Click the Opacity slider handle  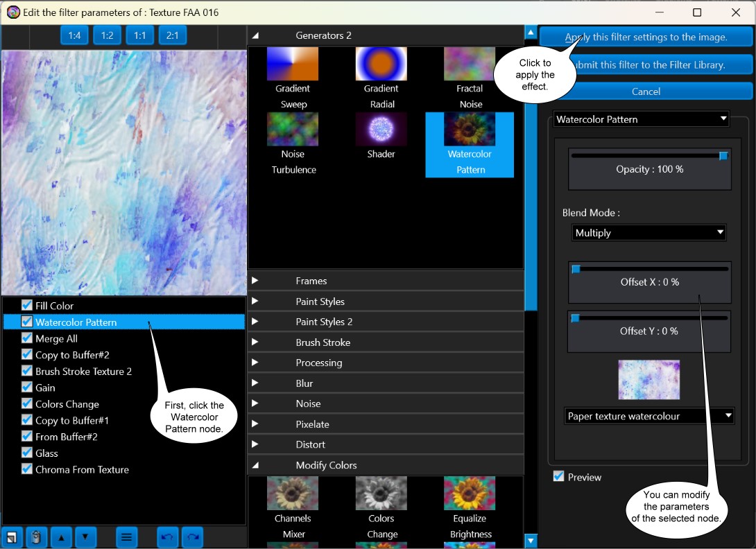click(723, 156)
